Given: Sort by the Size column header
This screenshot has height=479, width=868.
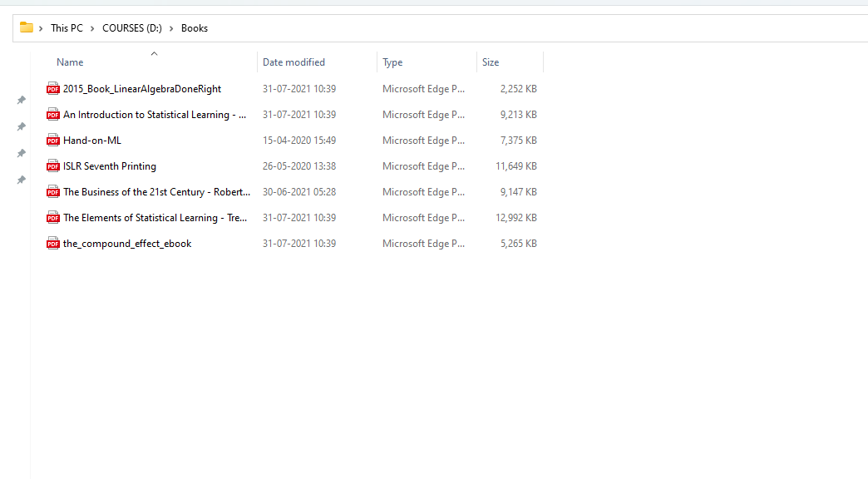Looking at the screenshot, I should 491,62.
